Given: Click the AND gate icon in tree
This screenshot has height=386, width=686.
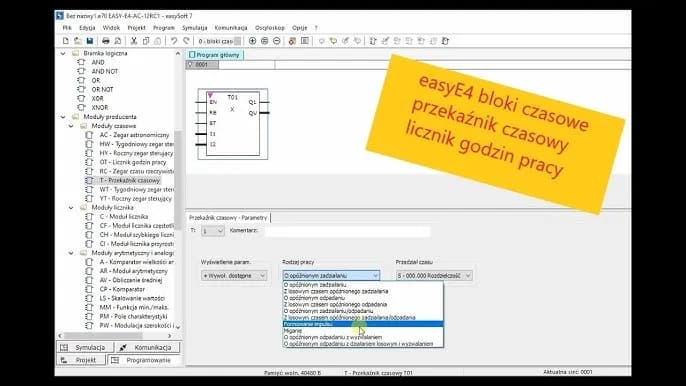Looking at the screenshot, I should [x=81, y=62].
